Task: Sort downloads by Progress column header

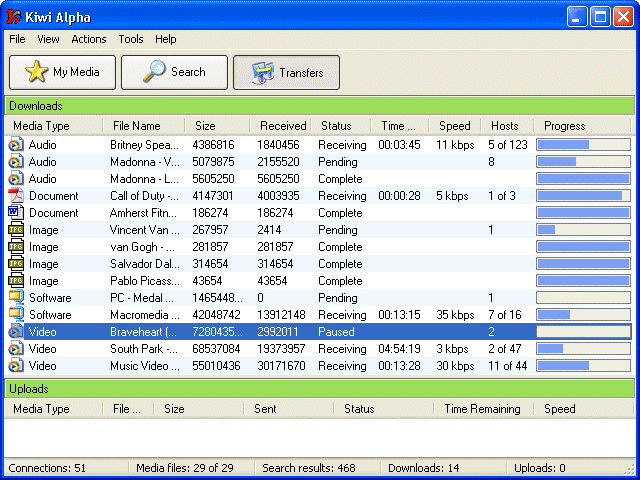Action: [x=583, y=126]
